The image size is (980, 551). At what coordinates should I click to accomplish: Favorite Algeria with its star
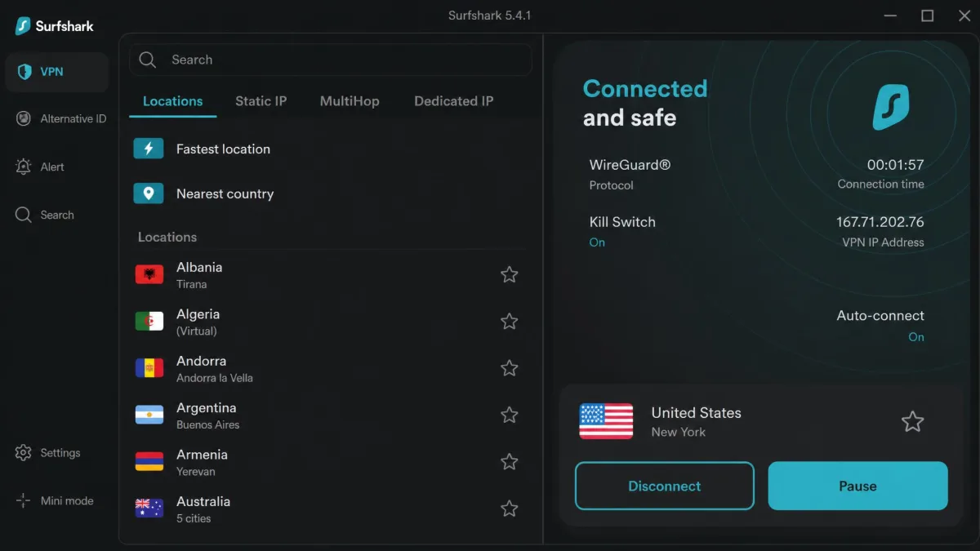click(510, 322)
